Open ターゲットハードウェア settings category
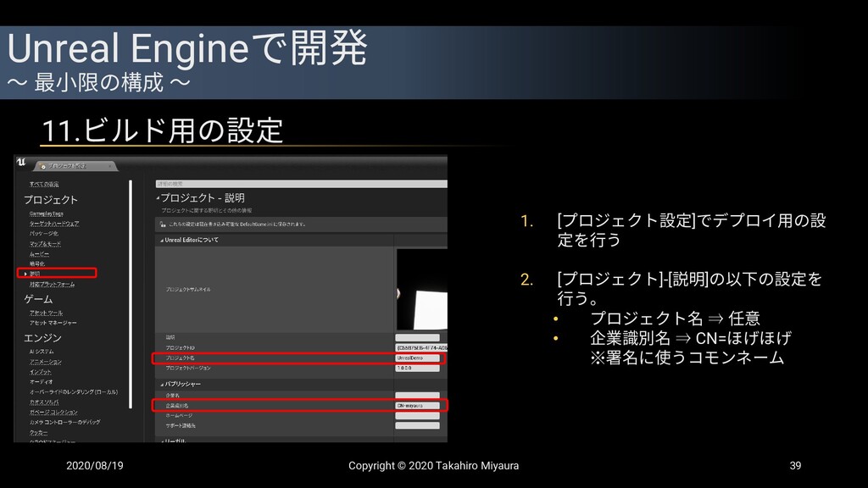Screen dimensions: 868x488 point(53,224)
